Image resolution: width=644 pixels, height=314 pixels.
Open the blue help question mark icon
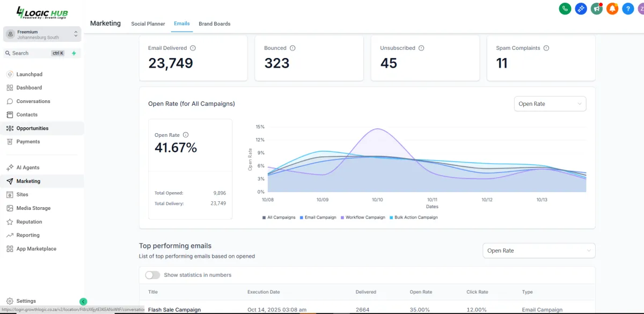click(628, 9)
